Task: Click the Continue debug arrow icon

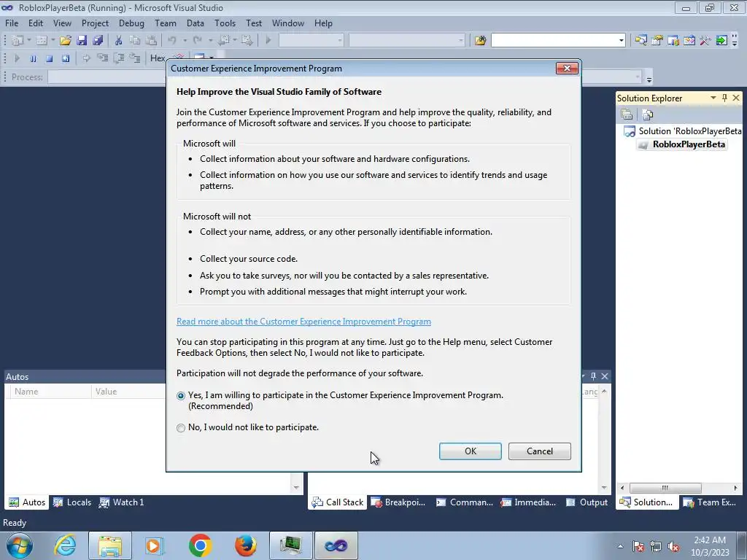Action: (18, 58)
